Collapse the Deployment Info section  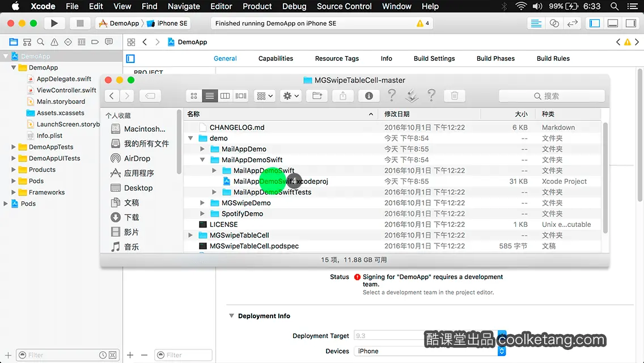(231, 316)
